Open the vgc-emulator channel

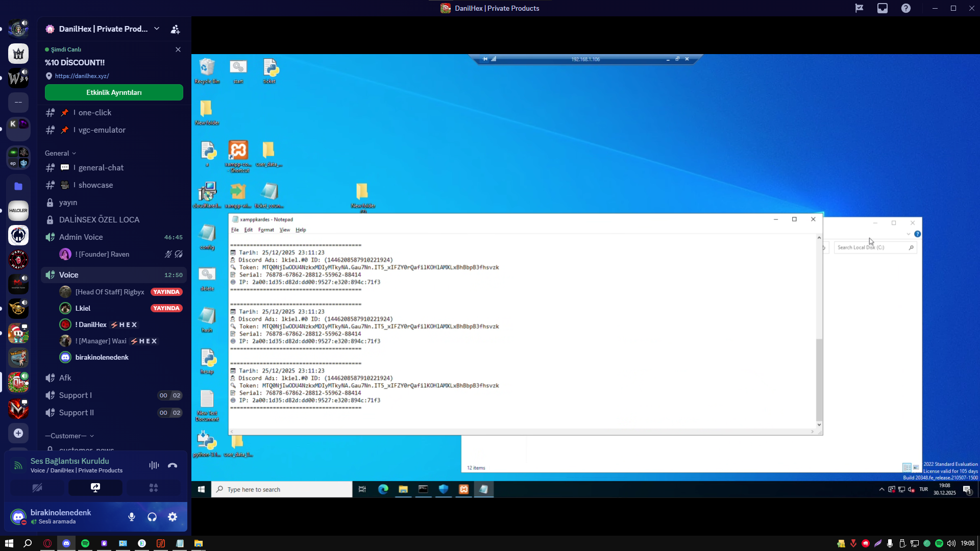tap(114, 130)
